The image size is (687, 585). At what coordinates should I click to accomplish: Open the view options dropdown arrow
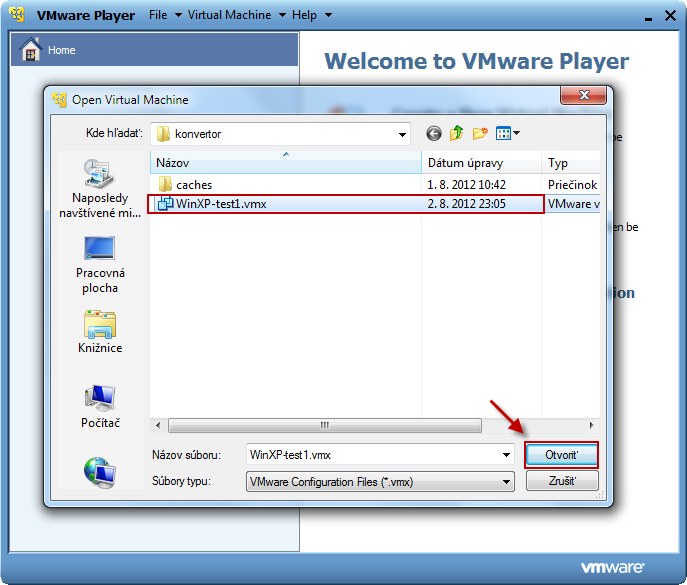(x=516, y=133)
